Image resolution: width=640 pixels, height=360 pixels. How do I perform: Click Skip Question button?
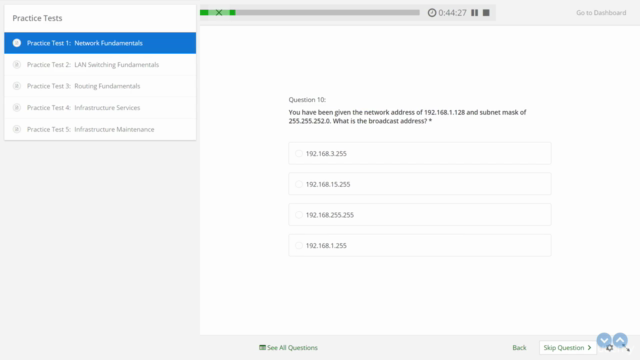click(x=567, y=347)
